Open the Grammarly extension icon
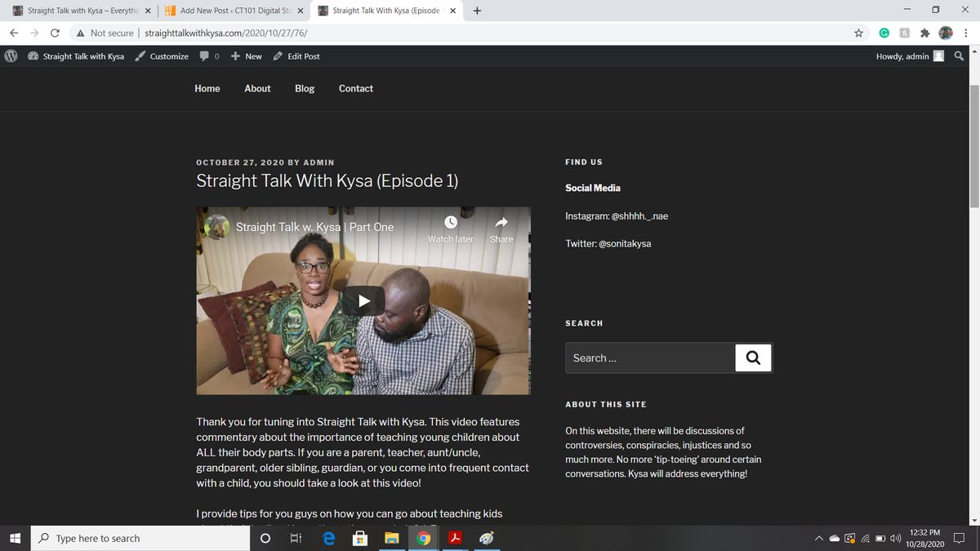The height and width of the screenshot is (551, 980). pos(884,33)
